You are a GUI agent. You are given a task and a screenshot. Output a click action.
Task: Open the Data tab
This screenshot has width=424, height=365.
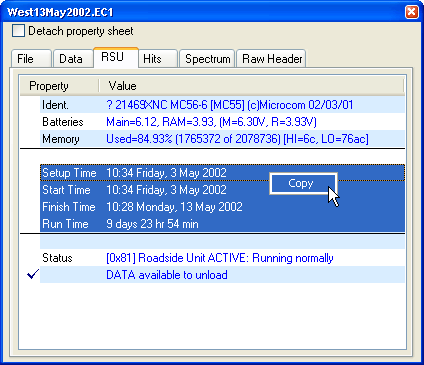point(73,59)
